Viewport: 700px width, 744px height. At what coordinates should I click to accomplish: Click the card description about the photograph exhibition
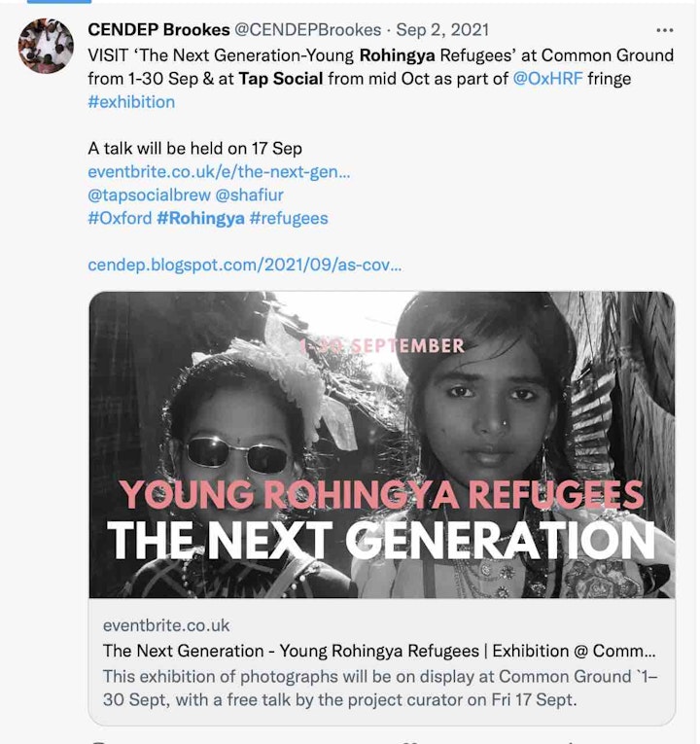click(x=374, y=686)
